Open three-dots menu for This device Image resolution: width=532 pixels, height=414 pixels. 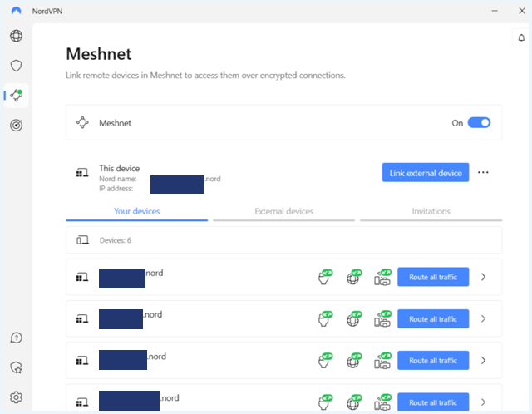[483, 172]
